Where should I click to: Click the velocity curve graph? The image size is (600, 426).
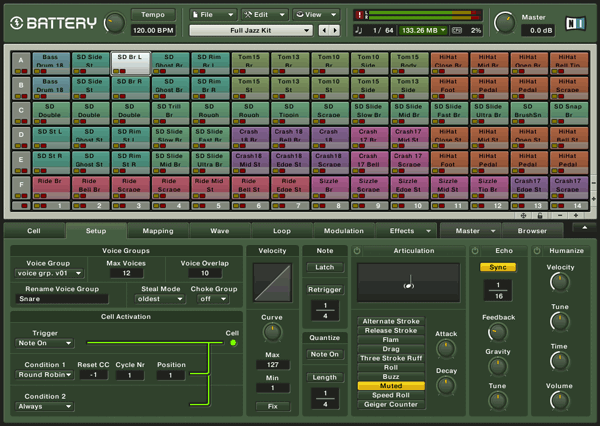click(x=272, y=282)
